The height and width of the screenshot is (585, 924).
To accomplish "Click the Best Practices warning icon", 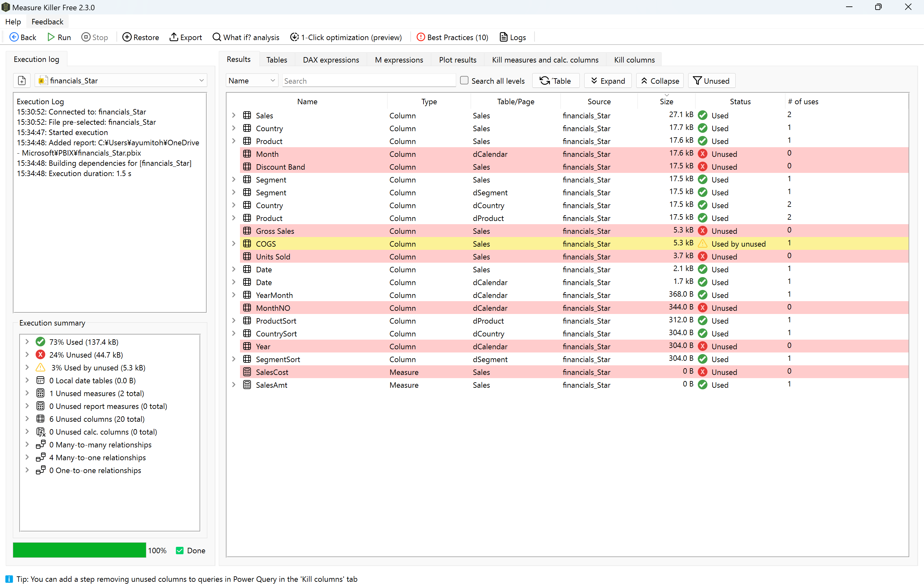I will [x=421, y=37].
